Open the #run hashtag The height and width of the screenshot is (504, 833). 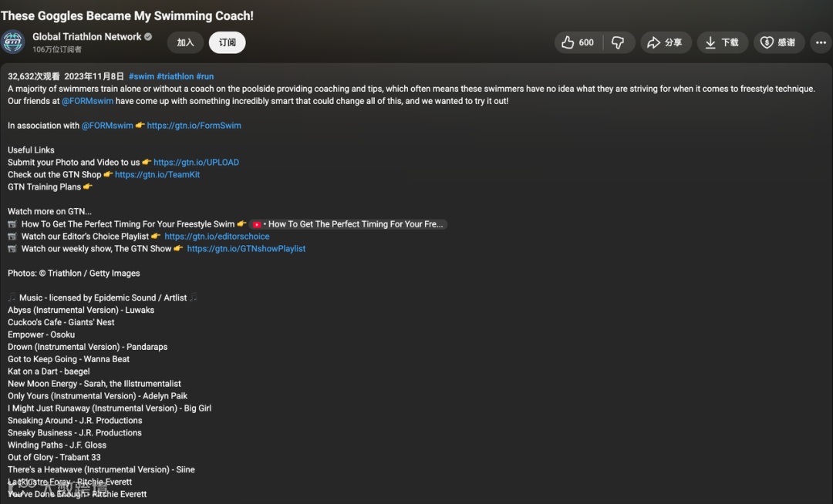click(205, 76)
